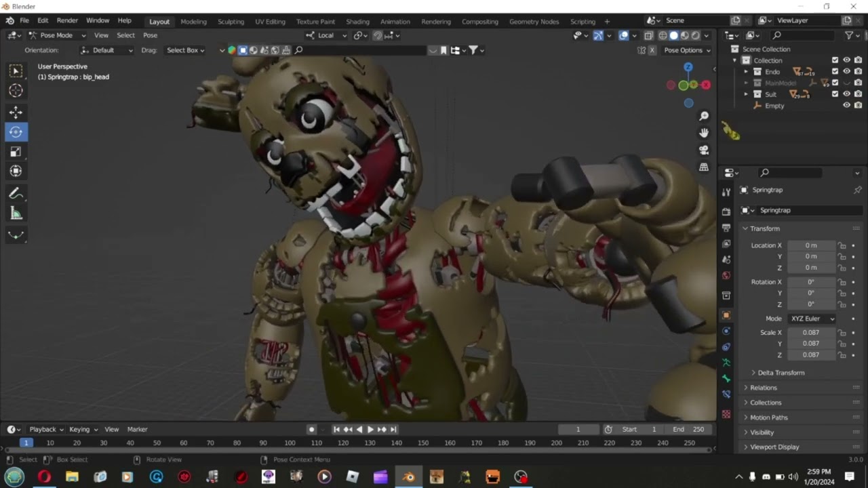Open the Render menu
This screenshot has width=868, height=488.
pyautogui.click(x=67, y=21)
